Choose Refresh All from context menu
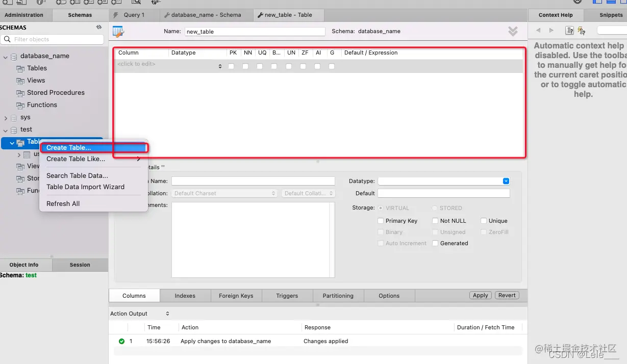Screen dimensions: 627x364 coord(94,203)
